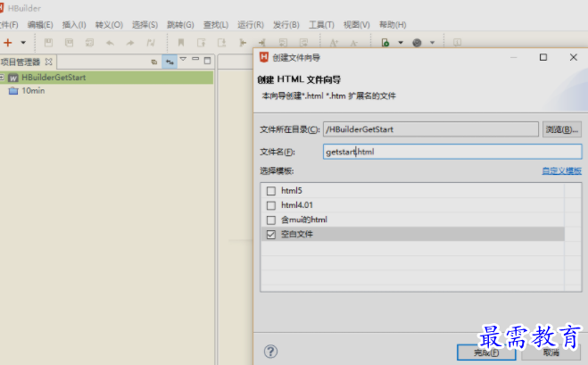Click the 文件所在目录 directory field
Image resolution: width=588 pixels, height=365 pixels.
pos(430,129)
